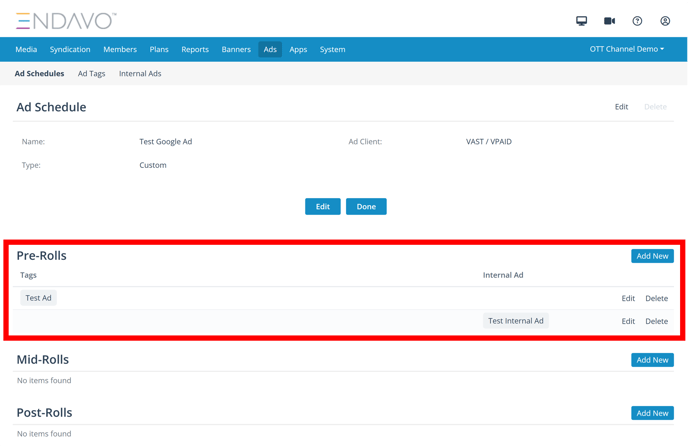Click the Test Ad tag chip
688x446 pixels.
(38, 298)
